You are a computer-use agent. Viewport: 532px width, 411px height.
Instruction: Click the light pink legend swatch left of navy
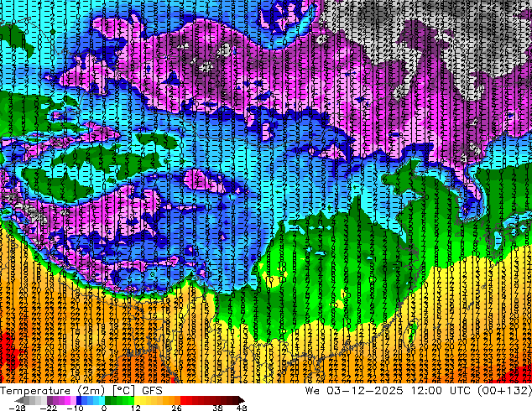(x=73, y=400)
